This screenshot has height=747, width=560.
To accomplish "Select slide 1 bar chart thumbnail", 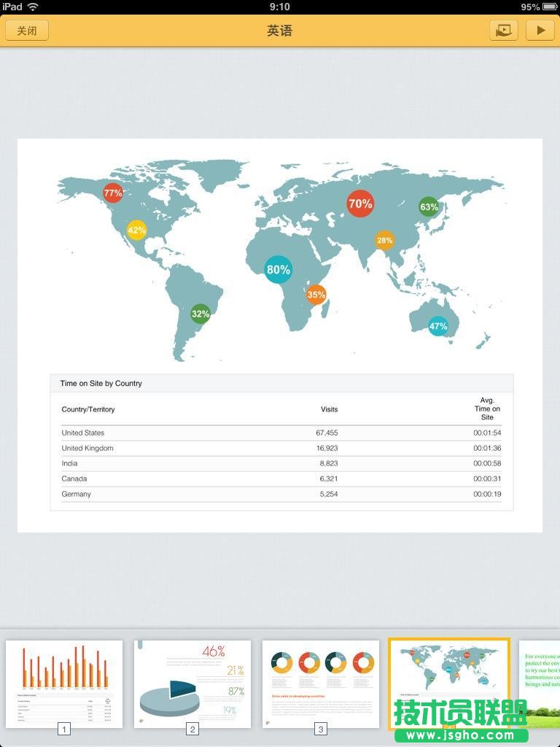I will tap(64, 683).
